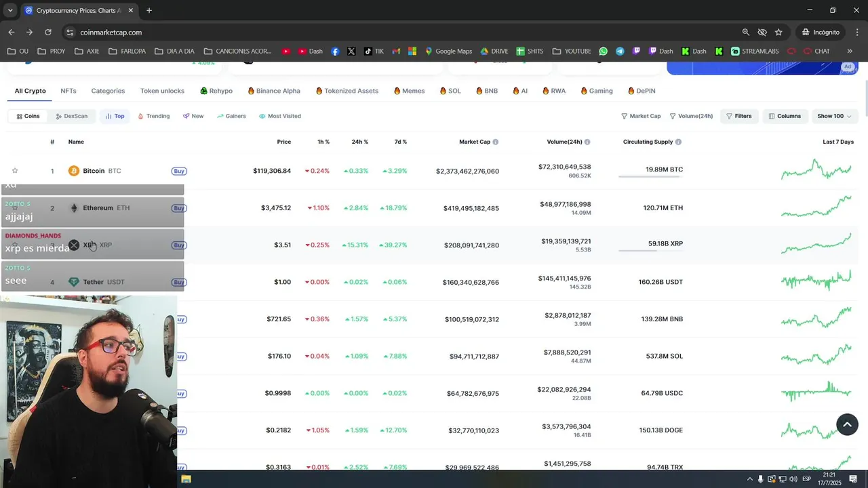Open Volume(24h) column info icon
Viewport: 868px width, 488px height.
click(x=587, y=142)
